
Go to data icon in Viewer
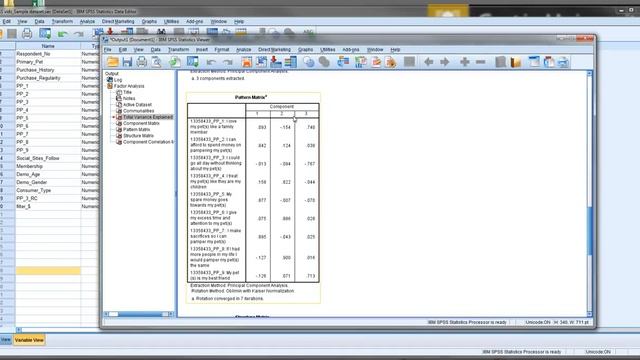247,62
